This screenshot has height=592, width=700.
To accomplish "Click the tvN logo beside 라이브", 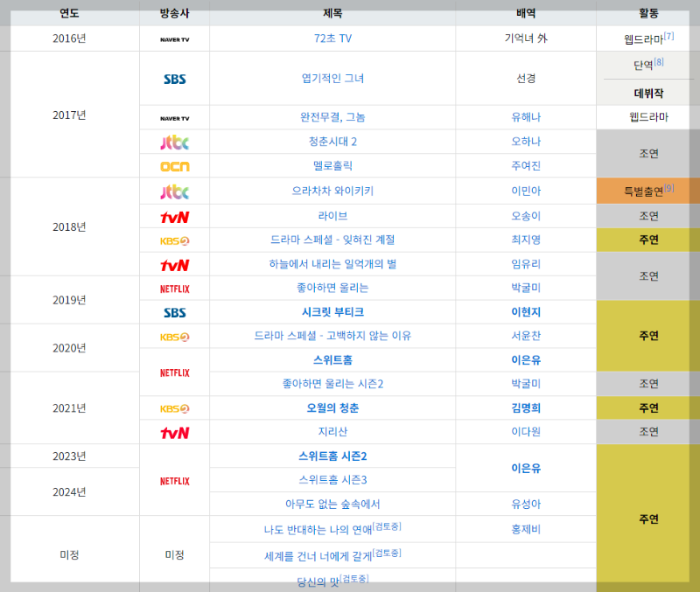I will coord(174,217).
